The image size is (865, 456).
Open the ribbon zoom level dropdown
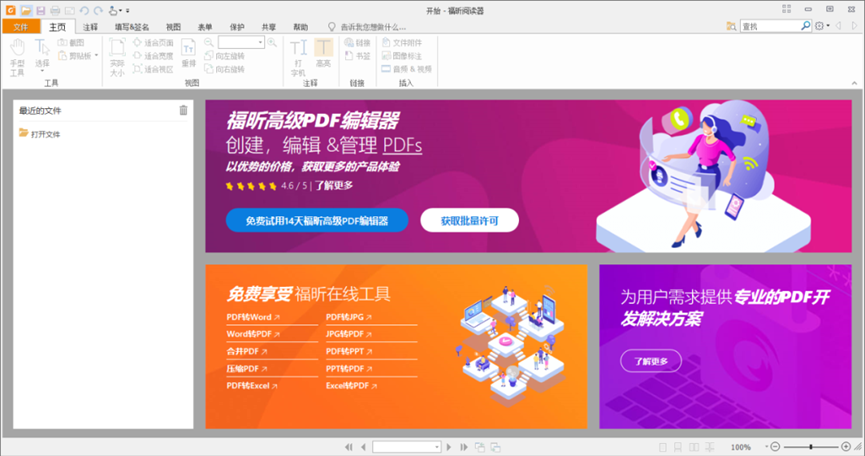point(260,42)
